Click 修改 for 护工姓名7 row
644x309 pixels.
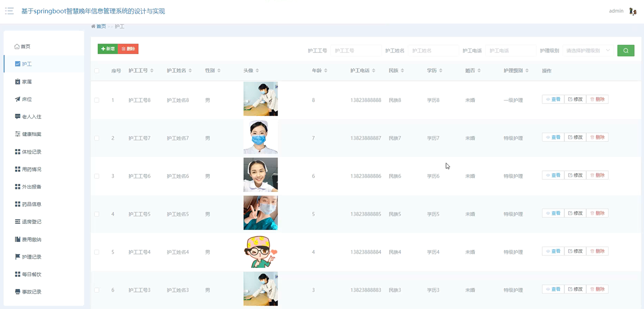pyautogui.click(x=575, y=137)
